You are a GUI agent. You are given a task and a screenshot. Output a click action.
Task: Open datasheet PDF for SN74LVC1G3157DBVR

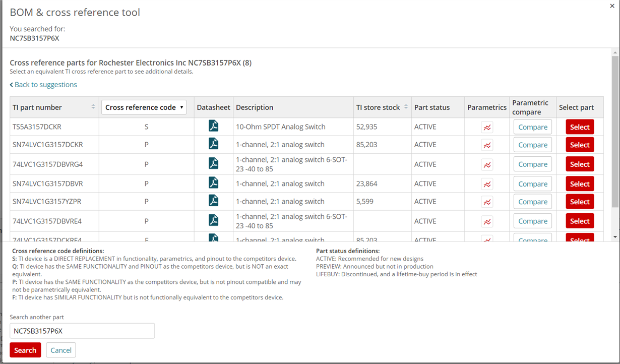[x=214, y=183]
